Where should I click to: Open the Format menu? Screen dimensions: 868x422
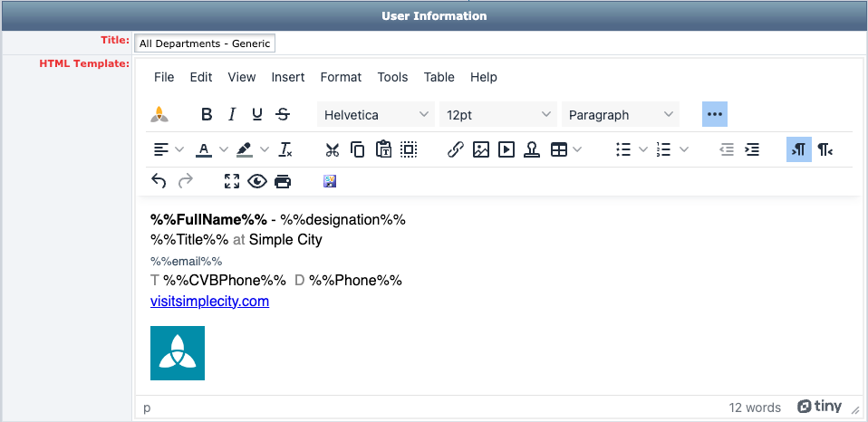click(341, 77)
